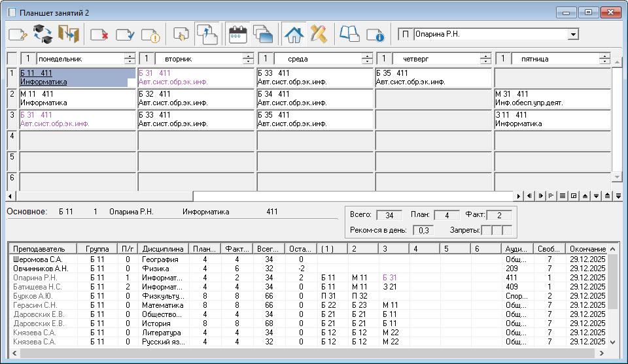Click the edit lesson pencil icon
The height and width of the screenshot is (364, 628).
coord(18,35)
